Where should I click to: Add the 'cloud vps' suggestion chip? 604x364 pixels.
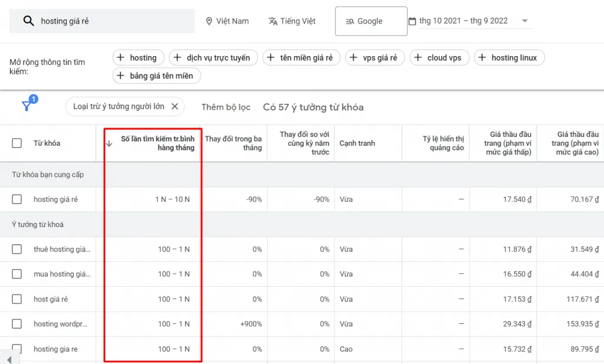click(439, 58)
